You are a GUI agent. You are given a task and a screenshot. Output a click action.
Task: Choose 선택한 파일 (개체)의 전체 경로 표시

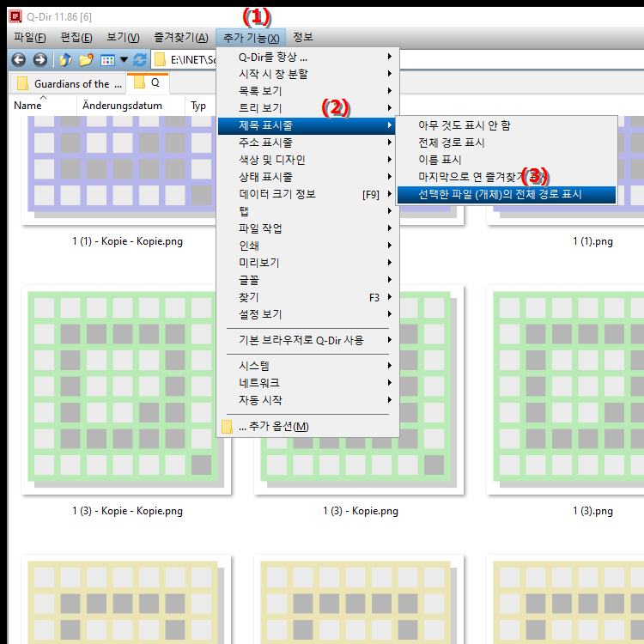507,195
